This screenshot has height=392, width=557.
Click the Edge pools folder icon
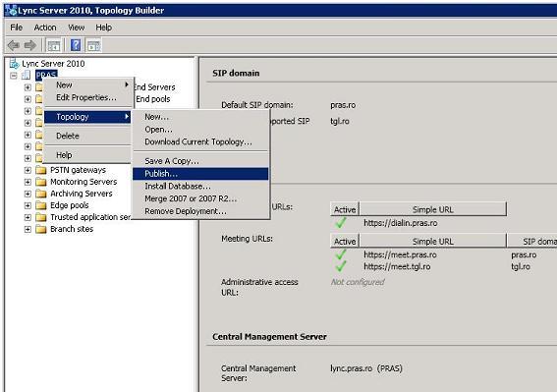click(x=41, y=205)
